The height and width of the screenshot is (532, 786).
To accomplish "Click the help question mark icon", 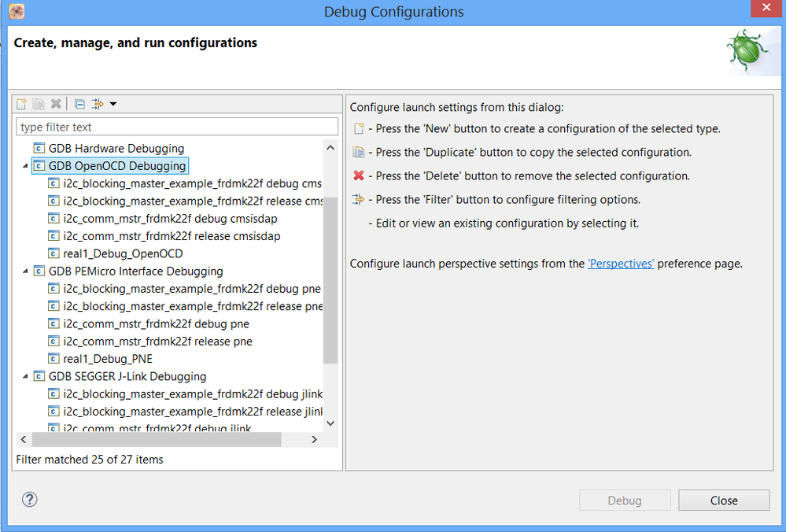I will [30, 500].
